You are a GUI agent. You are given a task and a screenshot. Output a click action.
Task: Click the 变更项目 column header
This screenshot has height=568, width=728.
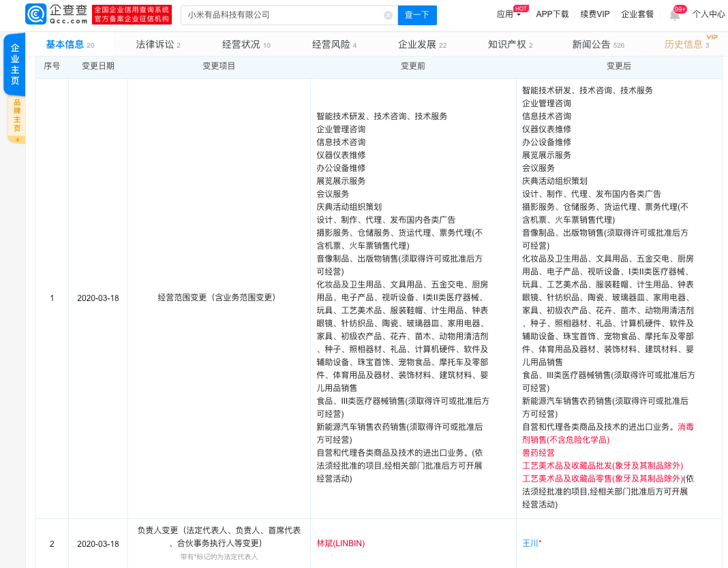coord(219,66)
